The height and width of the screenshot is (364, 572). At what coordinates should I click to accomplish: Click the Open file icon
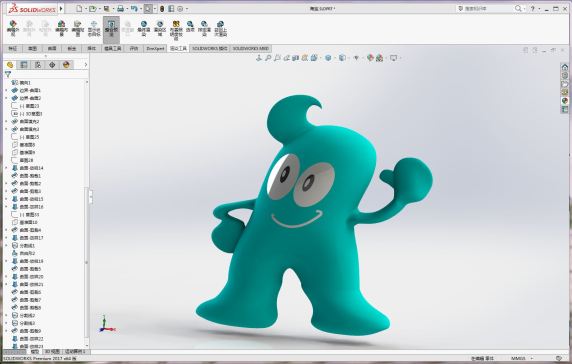(x=93, y=8)
